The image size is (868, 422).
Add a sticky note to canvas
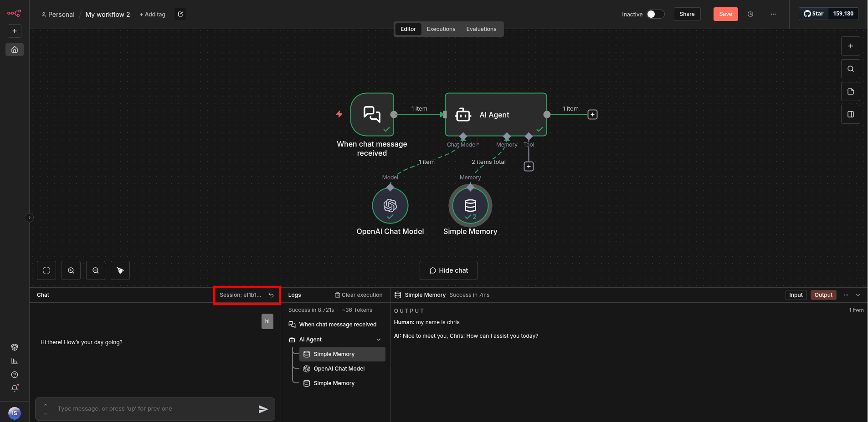[x=850, y=92]
